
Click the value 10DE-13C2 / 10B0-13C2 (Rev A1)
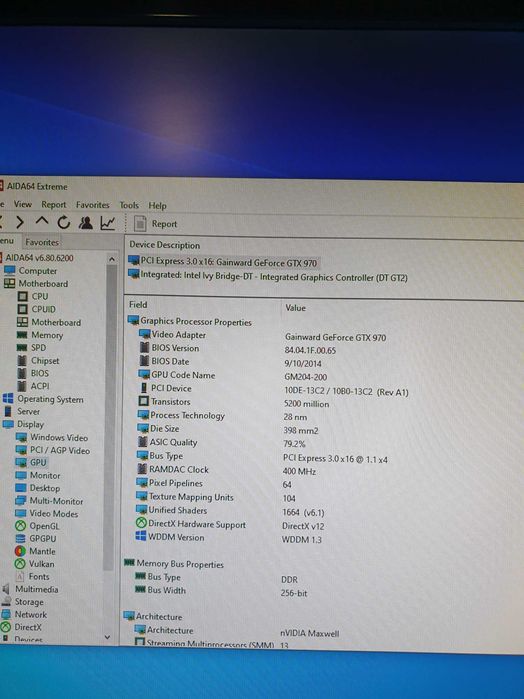coord(346,392)
